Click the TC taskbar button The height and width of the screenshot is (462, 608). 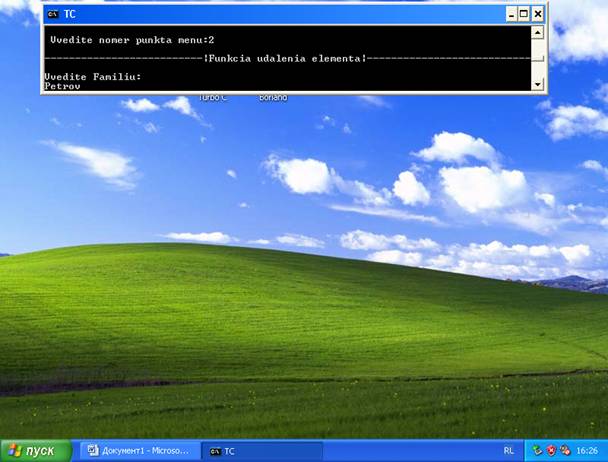(262, 451)
